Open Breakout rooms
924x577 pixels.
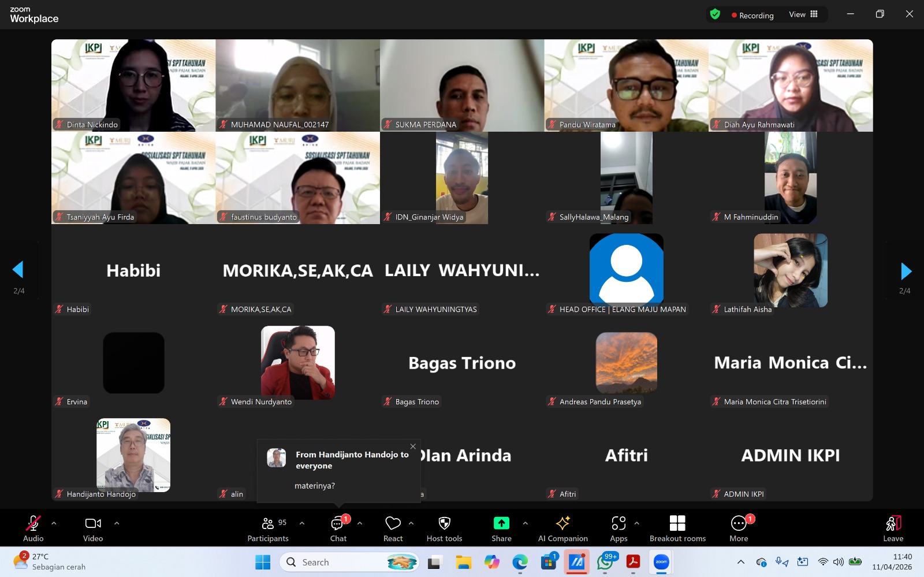pyautogui.click(x=677, y=528)
